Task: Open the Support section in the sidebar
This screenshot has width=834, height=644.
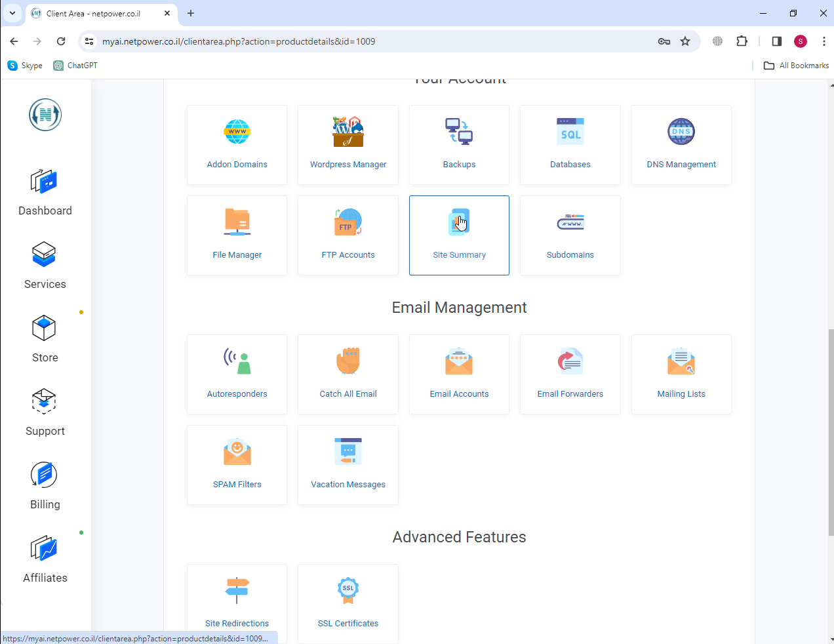Action: [45, 413]
